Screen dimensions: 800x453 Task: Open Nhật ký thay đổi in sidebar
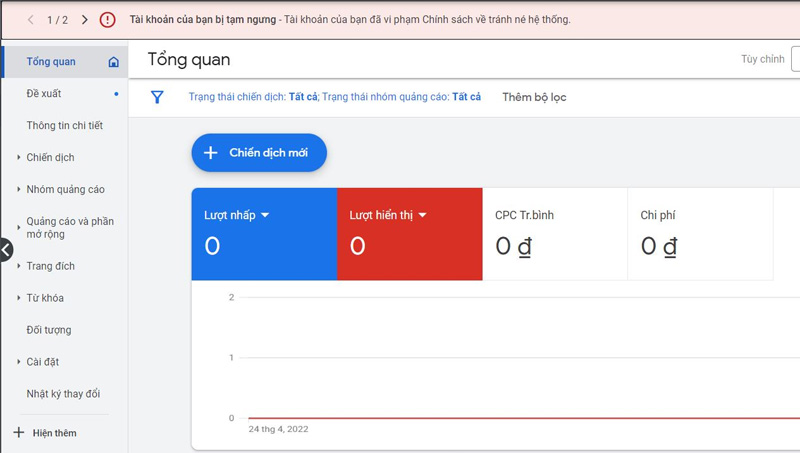tap(63, 394)
